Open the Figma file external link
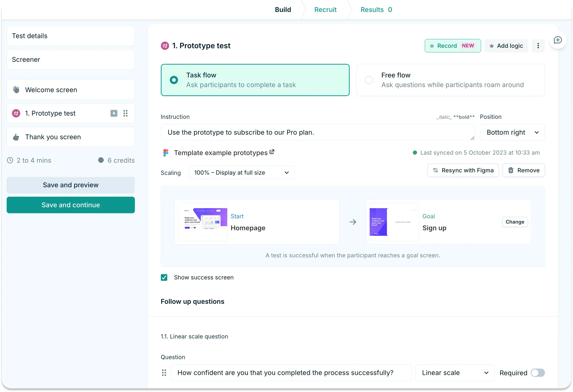 pos(272,152)
